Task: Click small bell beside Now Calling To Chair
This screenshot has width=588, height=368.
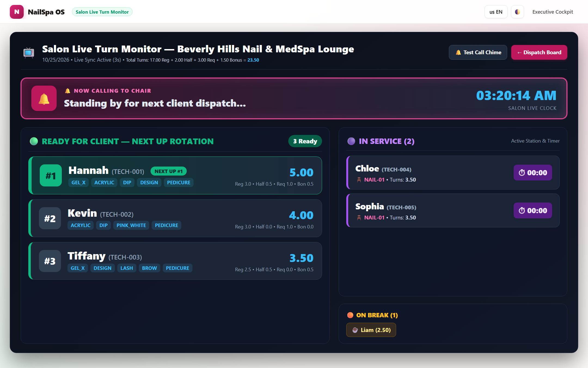Action: coord(68,91)
